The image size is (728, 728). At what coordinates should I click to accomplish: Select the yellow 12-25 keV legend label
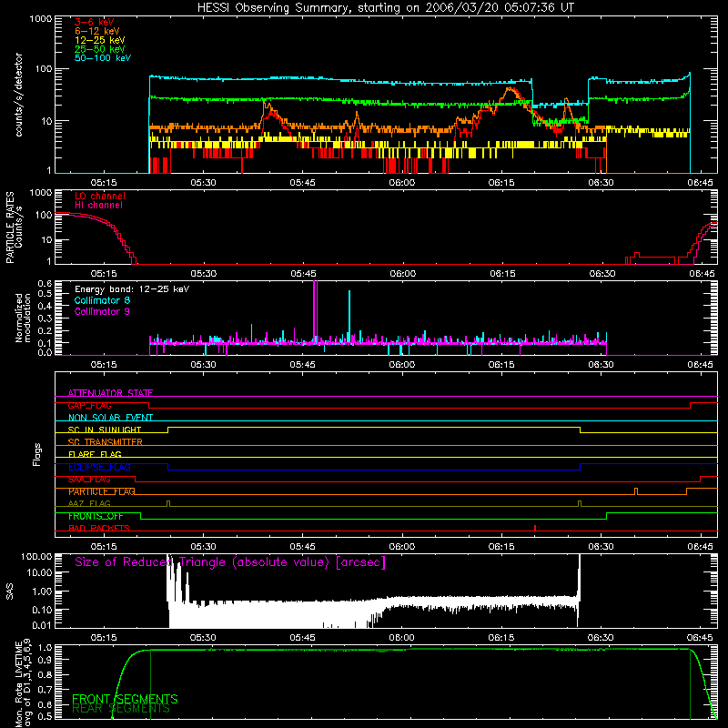point(100,40)
